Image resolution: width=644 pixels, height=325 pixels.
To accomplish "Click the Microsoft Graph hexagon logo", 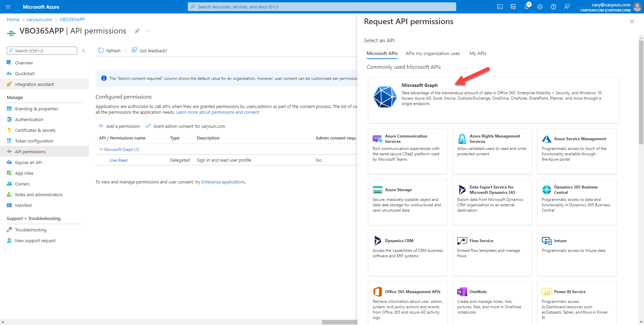I will (385, 97).
